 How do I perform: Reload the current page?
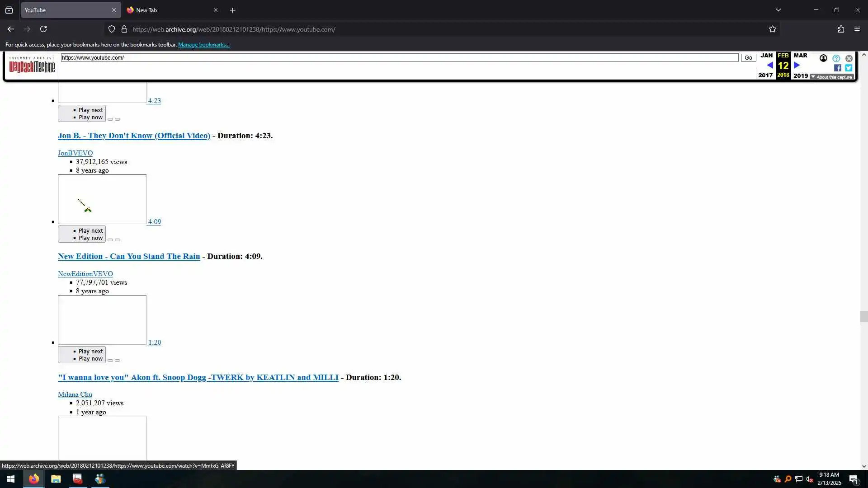(43, 29)
